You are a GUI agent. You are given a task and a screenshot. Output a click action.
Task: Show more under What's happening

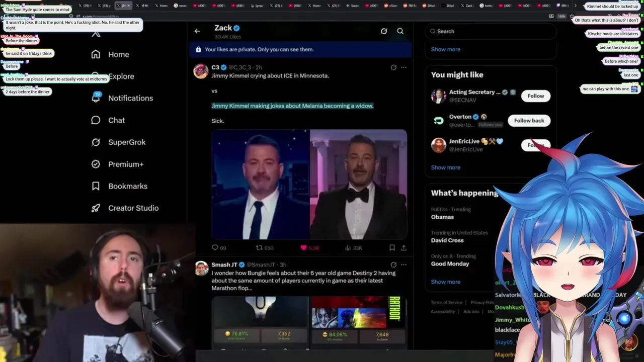[445, 282]
